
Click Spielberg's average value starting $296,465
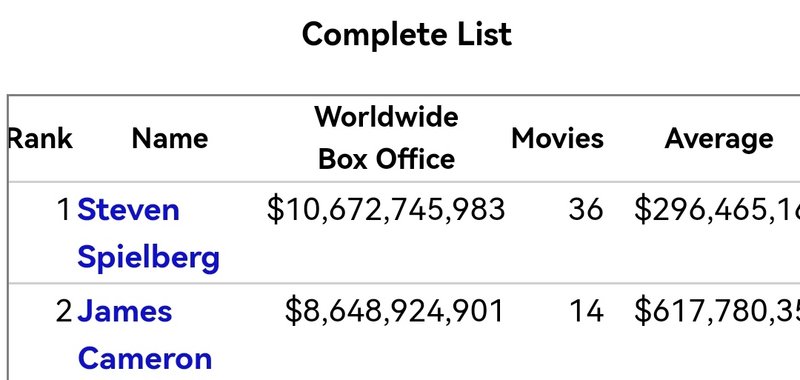pos(717,210)
